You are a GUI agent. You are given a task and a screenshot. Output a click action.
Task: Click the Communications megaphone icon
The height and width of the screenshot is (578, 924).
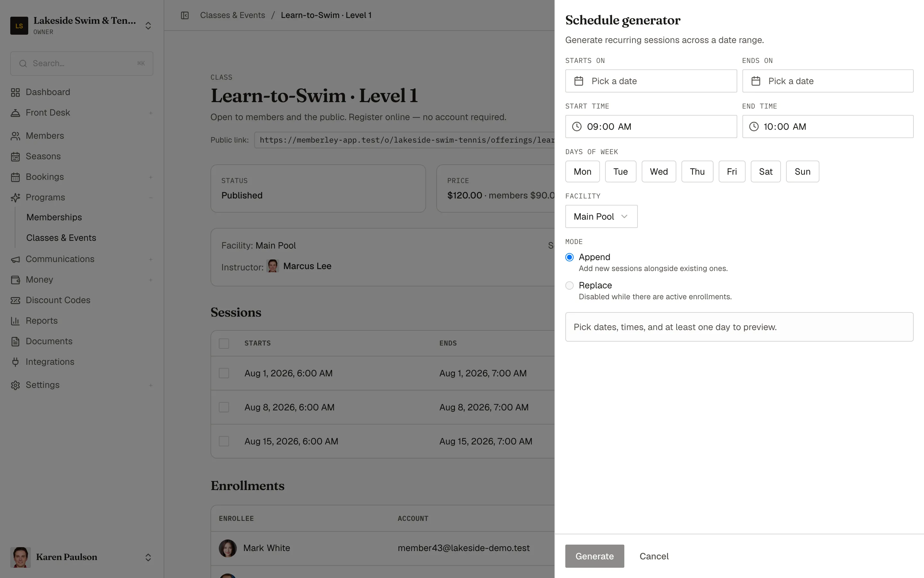[15, 259]
